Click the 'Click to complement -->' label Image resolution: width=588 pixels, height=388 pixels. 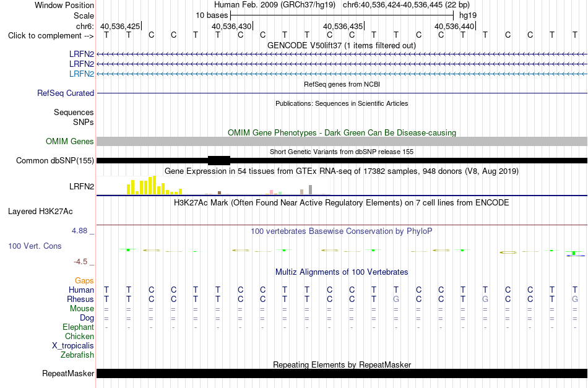click(51, 36)
